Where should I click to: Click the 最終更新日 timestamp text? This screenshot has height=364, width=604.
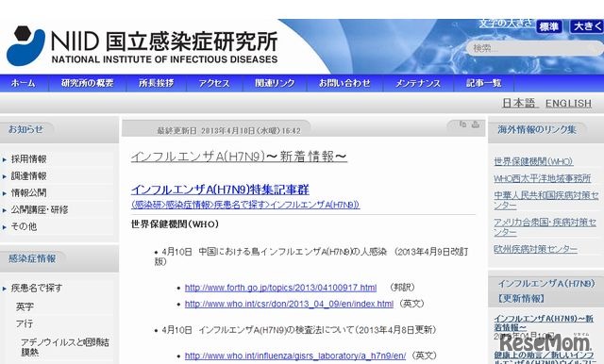[x=228, y=131]
